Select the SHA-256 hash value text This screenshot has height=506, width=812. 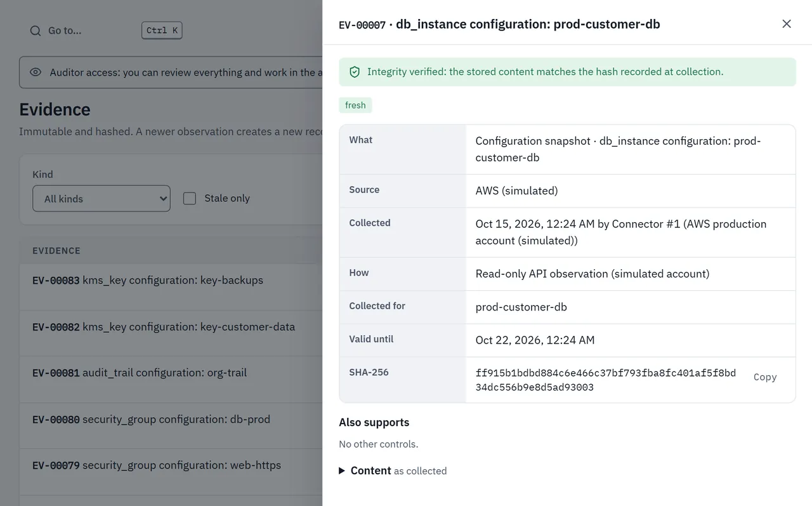606,380
